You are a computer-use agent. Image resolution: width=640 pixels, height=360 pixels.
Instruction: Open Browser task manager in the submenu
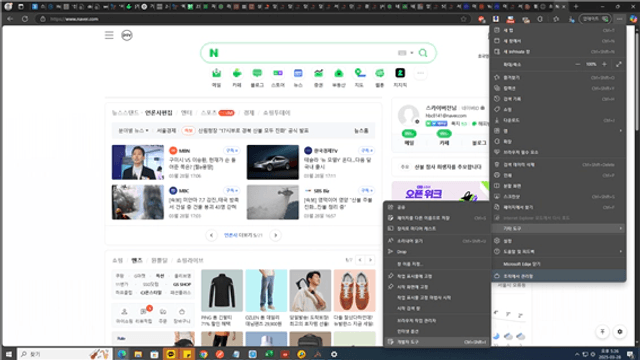[x=437, y=321]
